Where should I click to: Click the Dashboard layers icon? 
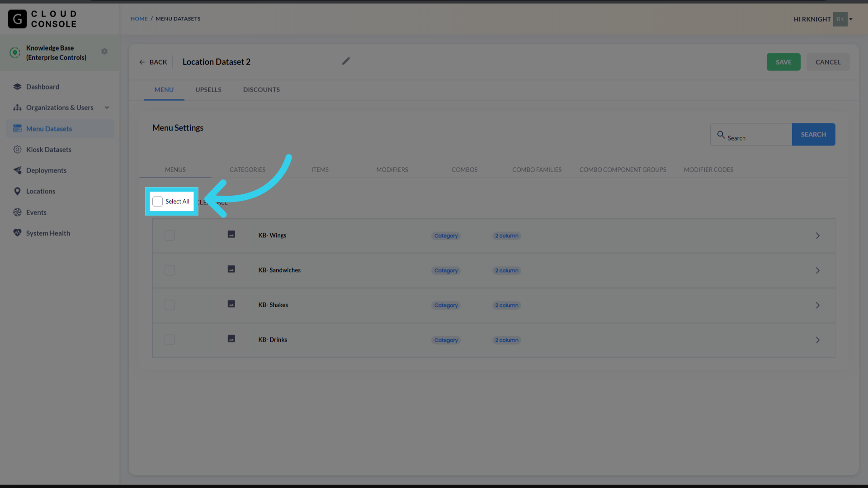point(17,87)
